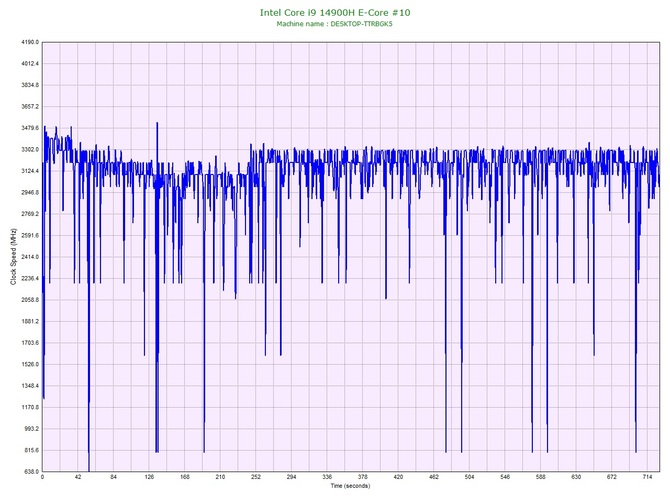Screen dimensions: 670x503
Task: Select the 1526.0 y-axis value
Action: click(x=30, y=364)
